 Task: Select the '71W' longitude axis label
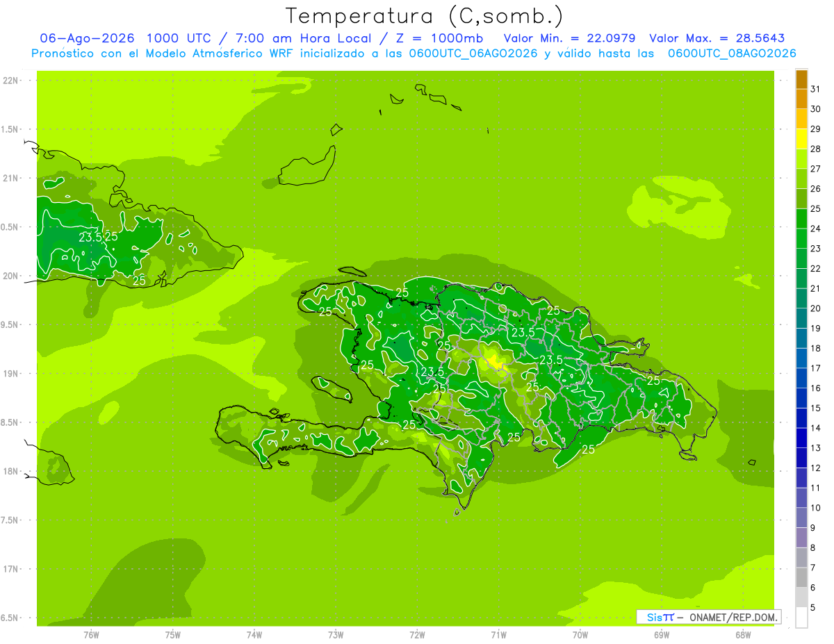pos(498,634)
